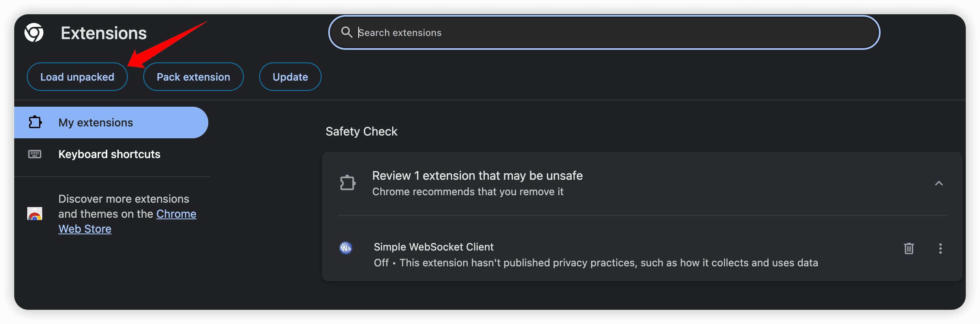Click the magnifier icon in search bar
Screen dimensions: 980x324
tap(346, 32)
